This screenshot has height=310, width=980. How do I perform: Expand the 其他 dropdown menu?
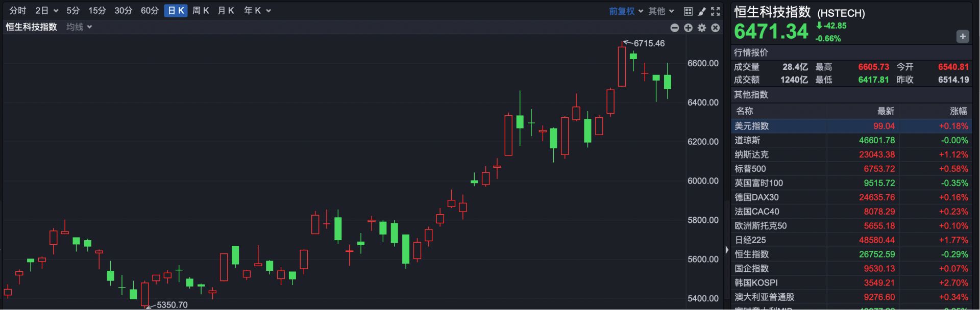661,11
